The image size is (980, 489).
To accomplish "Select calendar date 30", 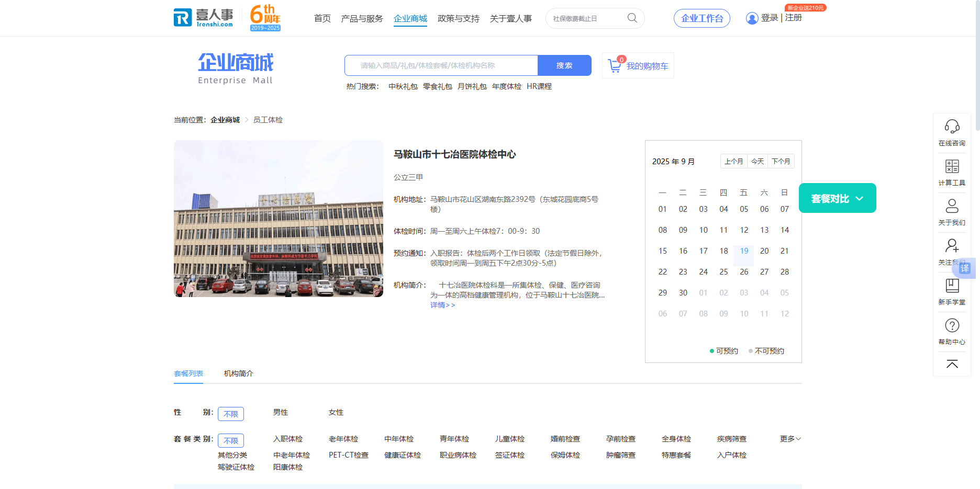I will click(x=683, y=293).
